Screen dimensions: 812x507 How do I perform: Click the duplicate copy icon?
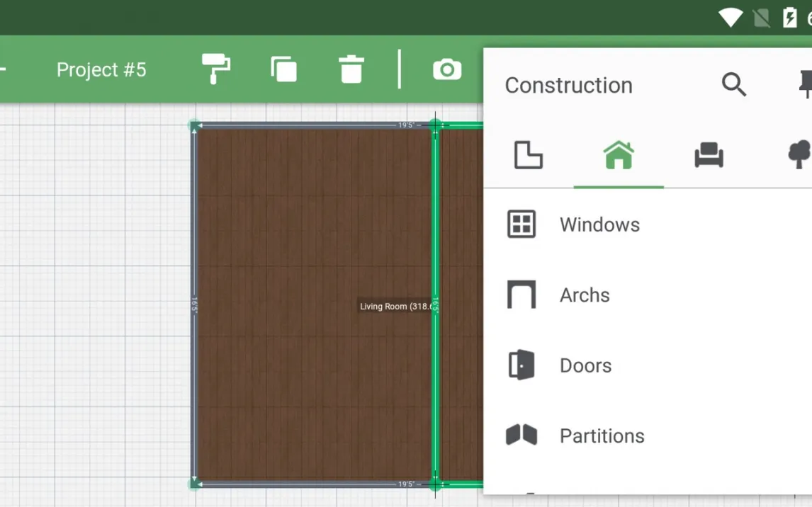[283, 69]
